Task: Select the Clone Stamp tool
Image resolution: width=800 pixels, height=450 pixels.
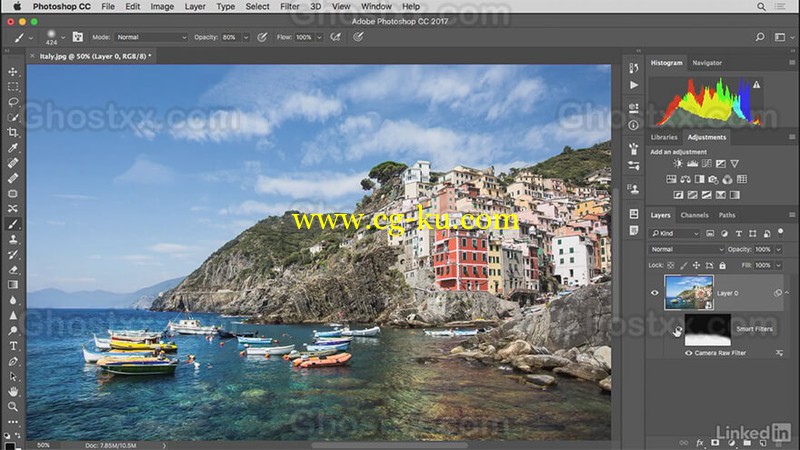Action: coord(13,239)
